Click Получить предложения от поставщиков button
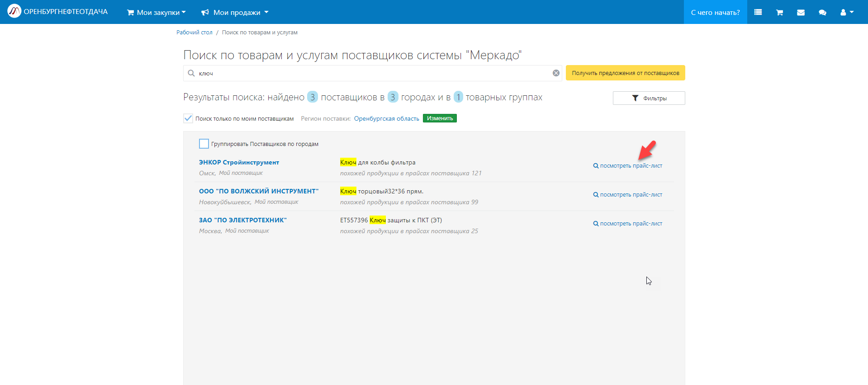This screenshot has width=868, height=385. click(625, 73)
